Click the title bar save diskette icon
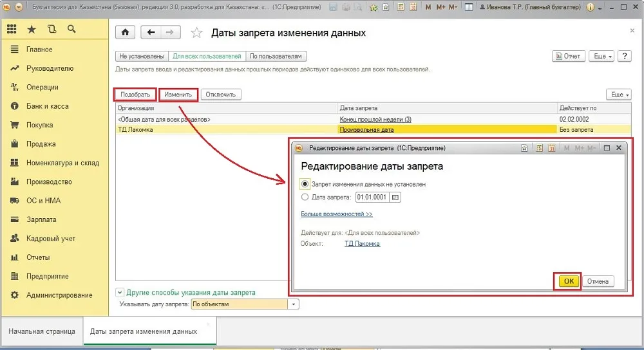 click(333, 7)
